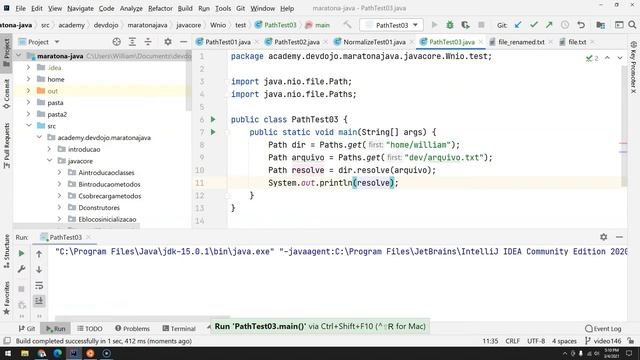The height and width of the screenshot is (360, 640).
Task: Expand the pasta2 folder
Action: coord(28,114)
